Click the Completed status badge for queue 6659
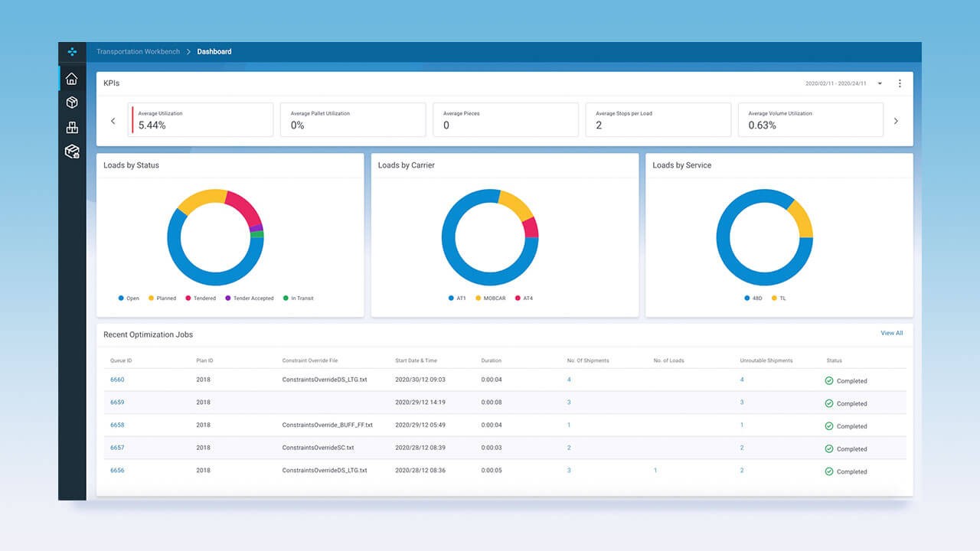The width and height of the screenshot is (980, 551). 845,403
